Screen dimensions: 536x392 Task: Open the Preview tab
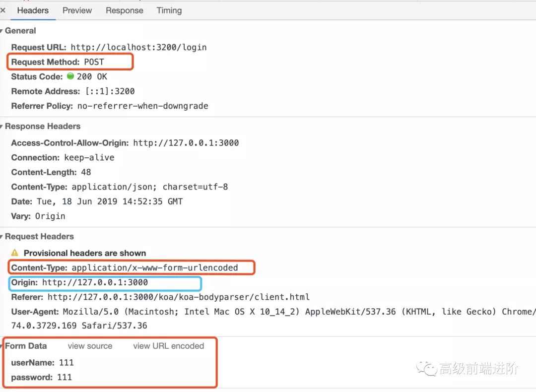coord(77,10)
